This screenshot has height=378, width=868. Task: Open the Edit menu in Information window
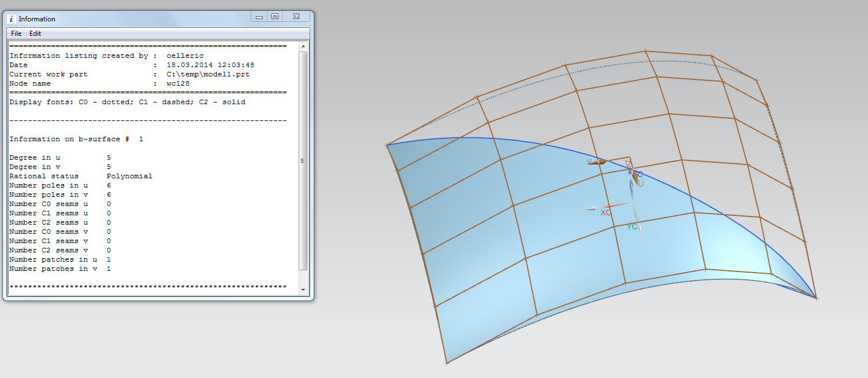click(35, 34)
